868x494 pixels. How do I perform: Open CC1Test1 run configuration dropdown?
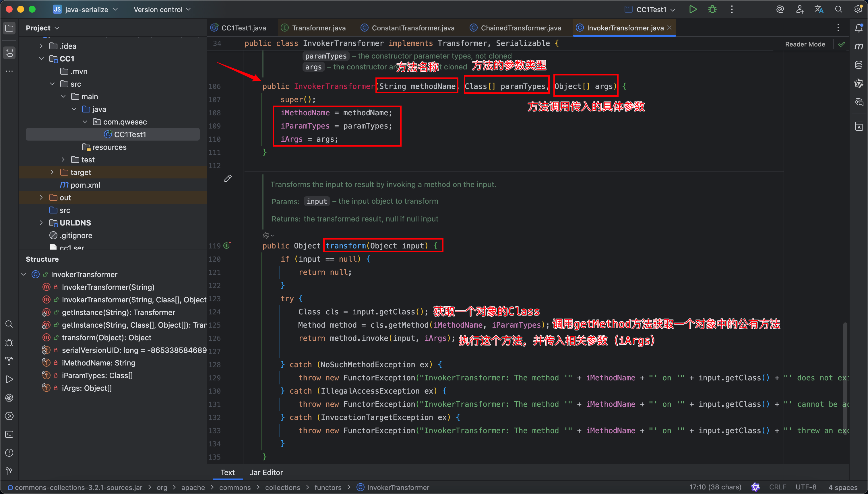click(651, 9)
